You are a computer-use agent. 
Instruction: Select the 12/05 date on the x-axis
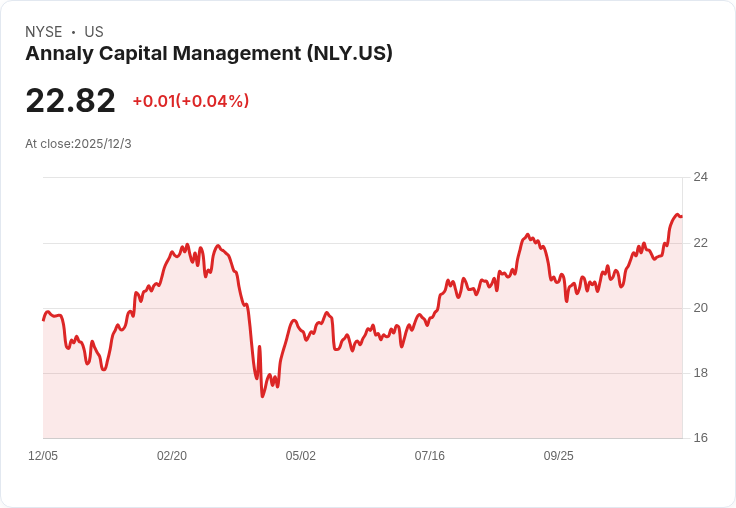(43, 456)
